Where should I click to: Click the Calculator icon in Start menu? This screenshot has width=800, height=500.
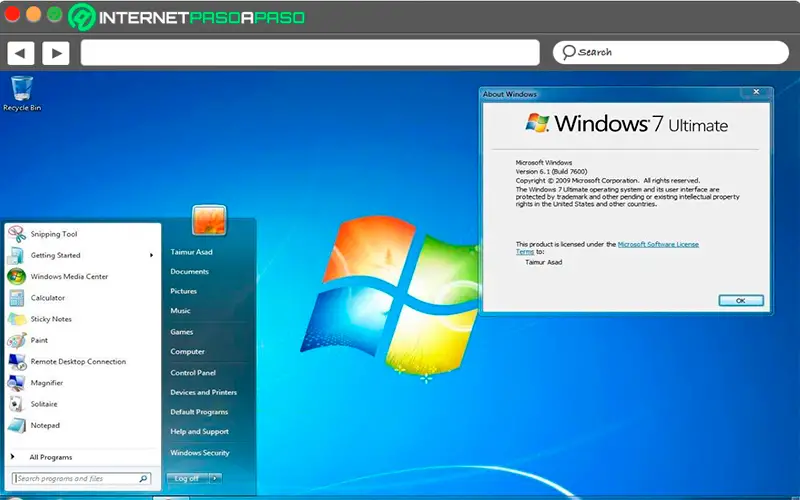coord(16,298)
